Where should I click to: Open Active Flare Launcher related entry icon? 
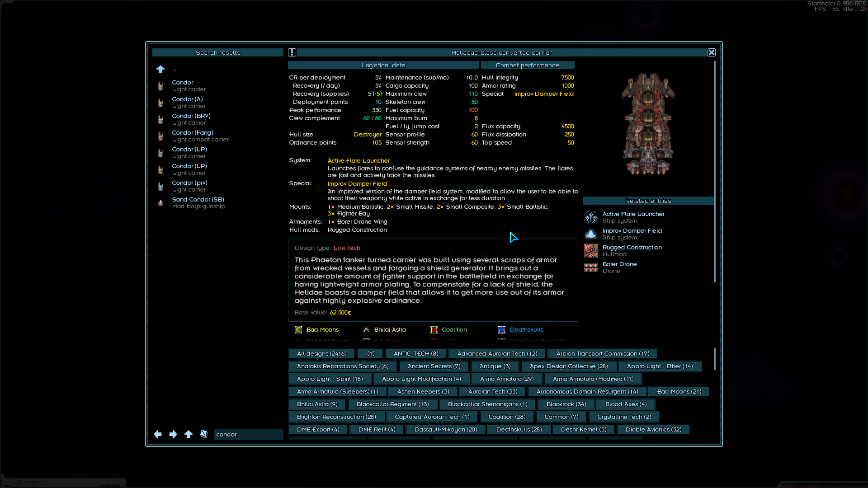tap(591, 217)
